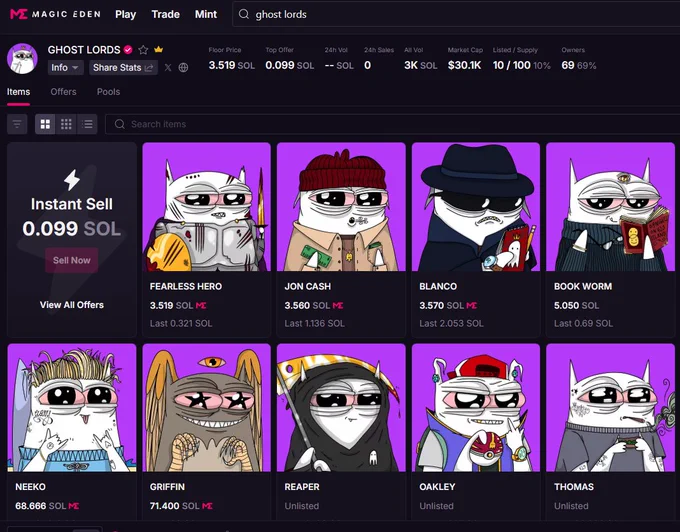This screenshot has width=680, height=532.
Task: Select the list view
Action: (87, 124)
